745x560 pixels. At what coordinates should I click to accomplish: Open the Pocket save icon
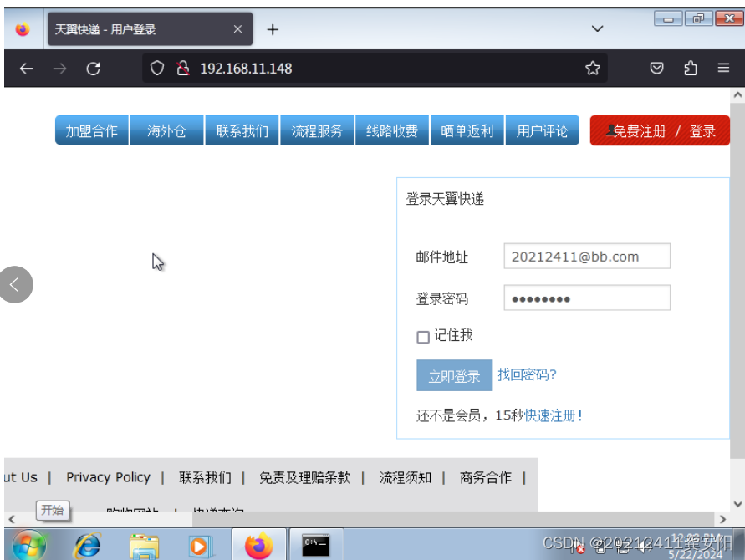[656, 69]
